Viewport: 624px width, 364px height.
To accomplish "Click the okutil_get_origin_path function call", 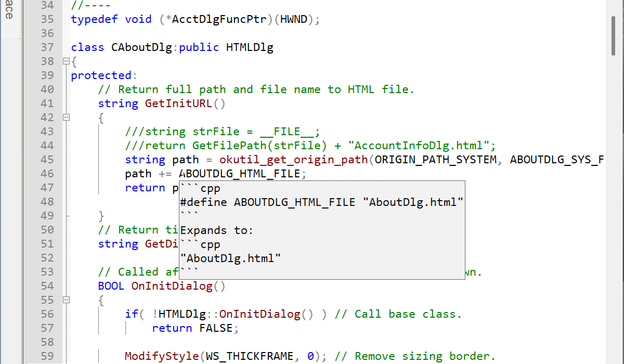I will (293, 160).
